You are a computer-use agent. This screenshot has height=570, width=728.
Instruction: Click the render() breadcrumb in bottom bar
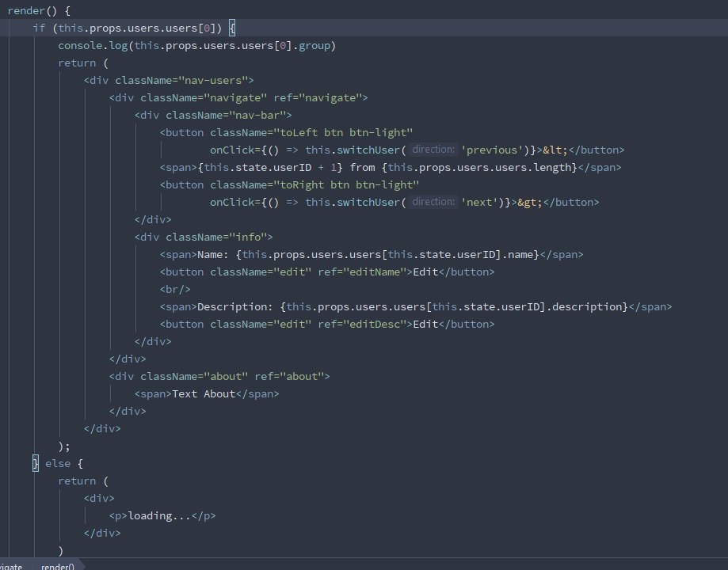tap(58, 566)
